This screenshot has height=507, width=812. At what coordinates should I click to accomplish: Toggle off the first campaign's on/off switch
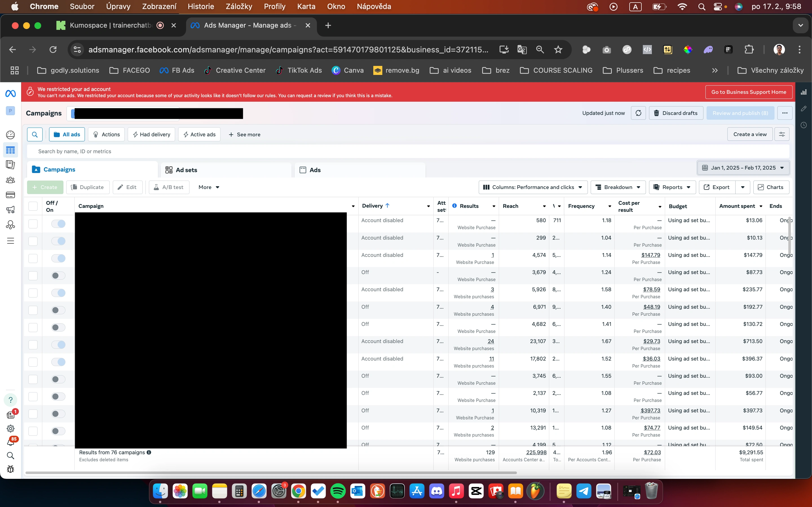[x=58, y=224]
